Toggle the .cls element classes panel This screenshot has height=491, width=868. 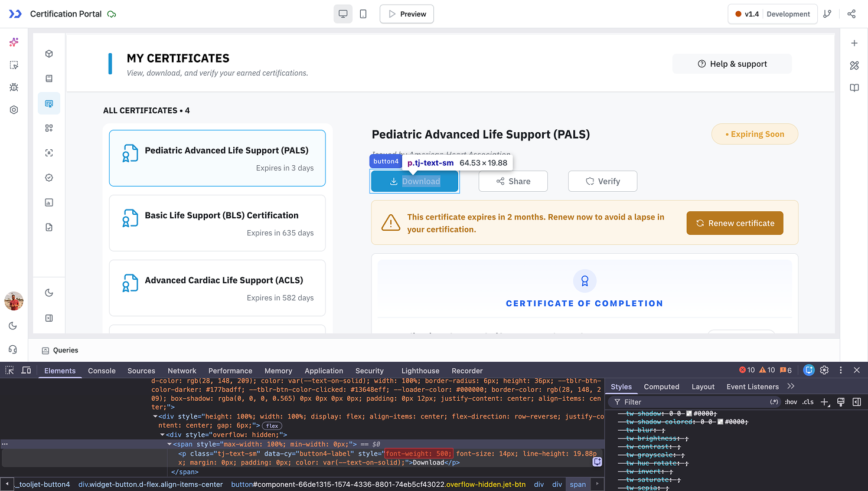point(808,402)
